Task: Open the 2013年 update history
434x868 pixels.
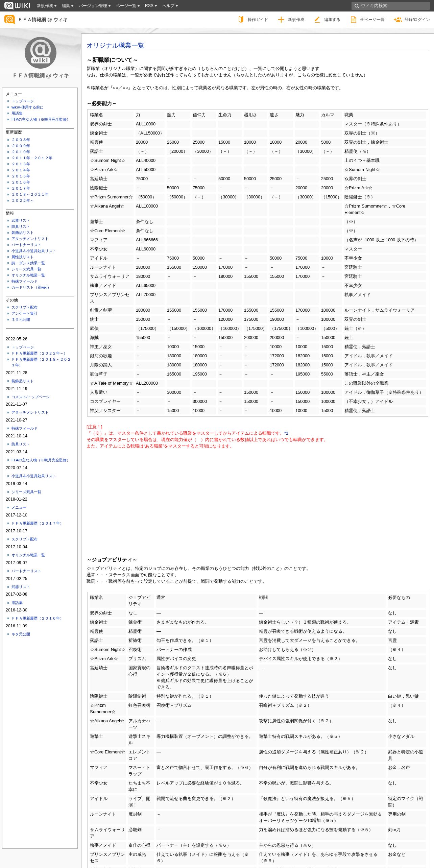Action: pos(21,164)
